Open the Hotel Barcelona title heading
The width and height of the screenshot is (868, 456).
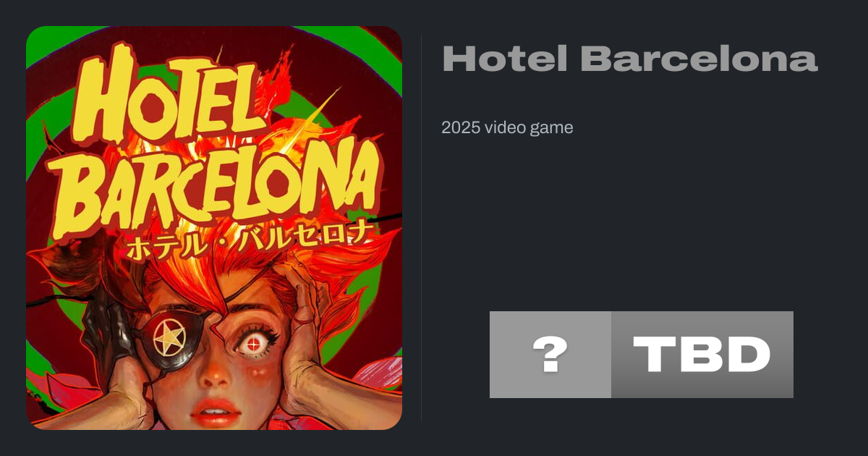pyautogui.click(x=629, y=59)
